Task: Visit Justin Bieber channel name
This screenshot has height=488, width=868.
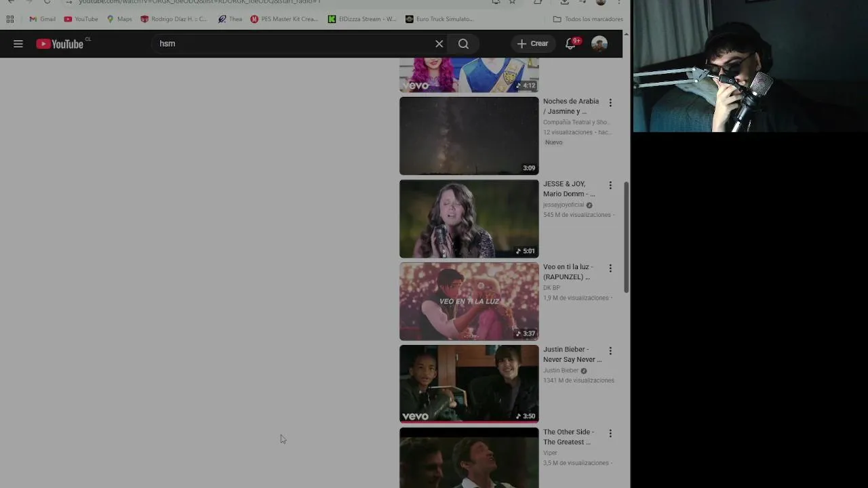Action: pos(561,371)
